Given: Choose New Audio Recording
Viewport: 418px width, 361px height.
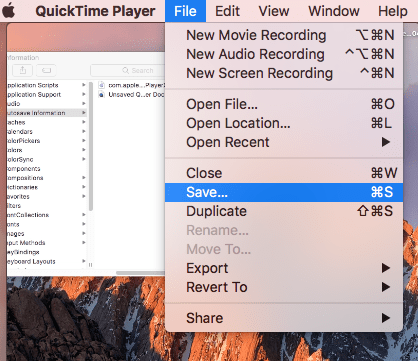Looking at the screenshot, I should [x=284, y=54].
